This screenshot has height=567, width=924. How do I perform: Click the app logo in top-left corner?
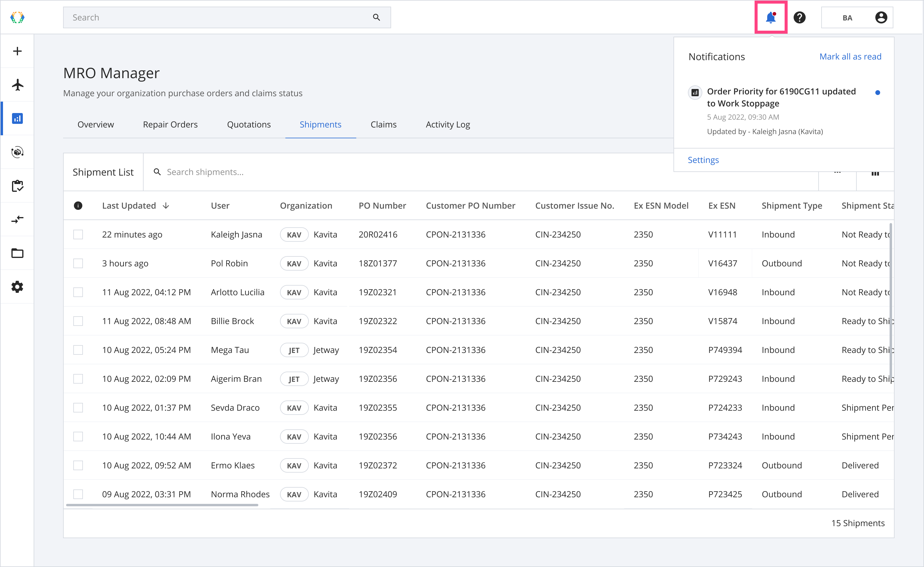pyautogui.click(x=17, y=17)
